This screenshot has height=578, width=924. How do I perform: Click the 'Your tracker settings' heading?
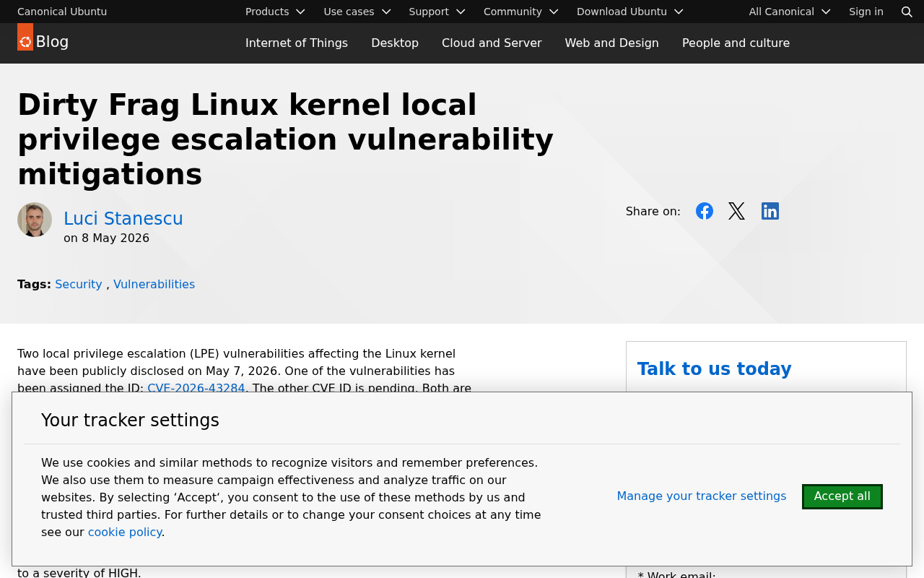click(130, 420)
